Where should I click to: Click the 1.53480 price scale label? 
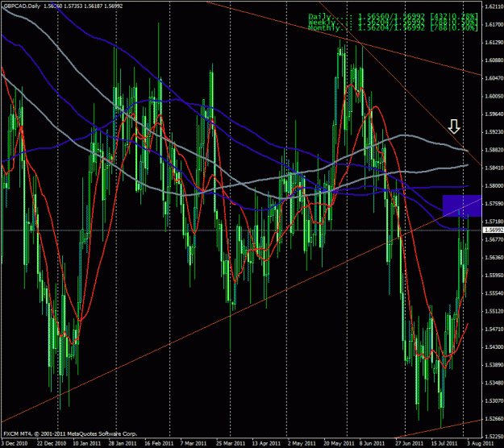click(494, 383)
